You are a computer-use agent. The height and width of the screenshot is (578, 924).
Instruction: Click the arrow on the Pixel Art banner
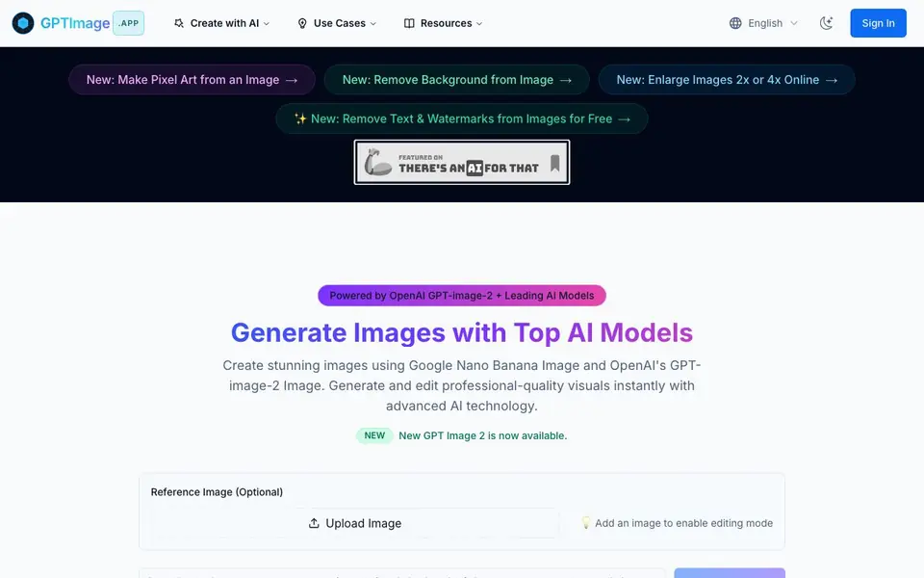pos(292,80)
